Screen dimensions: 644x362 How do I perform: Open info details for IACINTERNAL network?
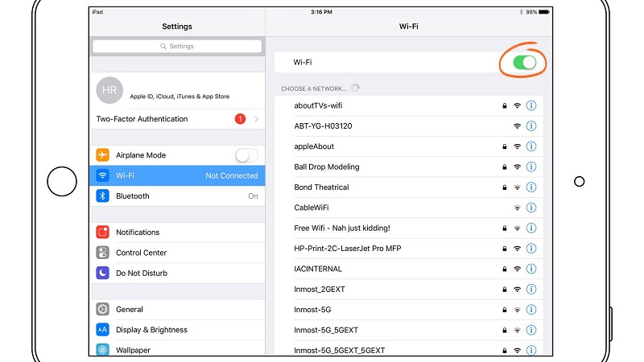530,269
